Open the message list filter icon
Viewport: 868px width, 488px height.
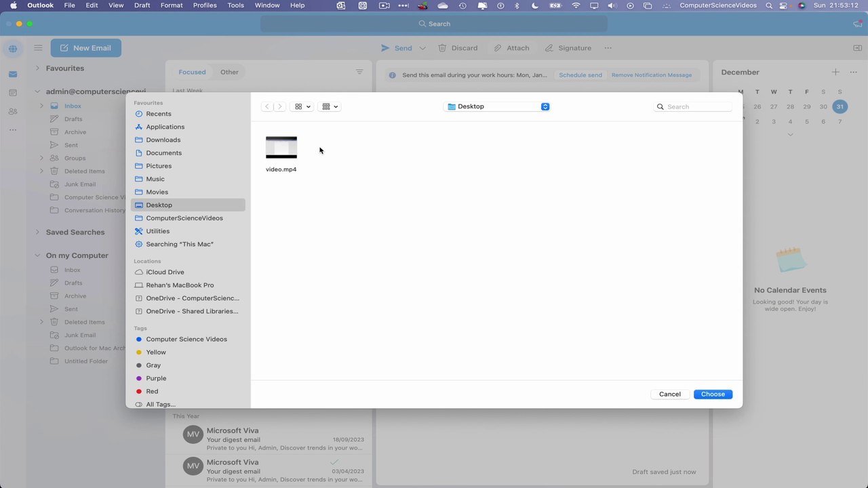359,72
